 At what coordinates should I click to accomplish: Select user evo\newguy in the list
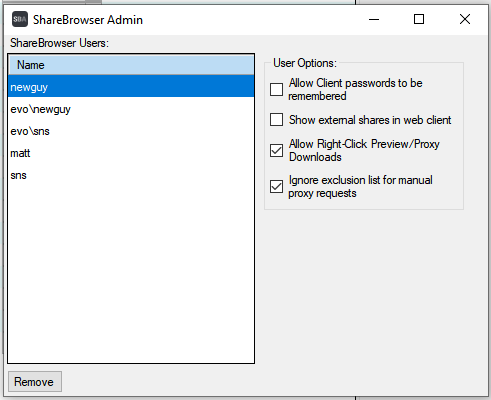(131, 109)
